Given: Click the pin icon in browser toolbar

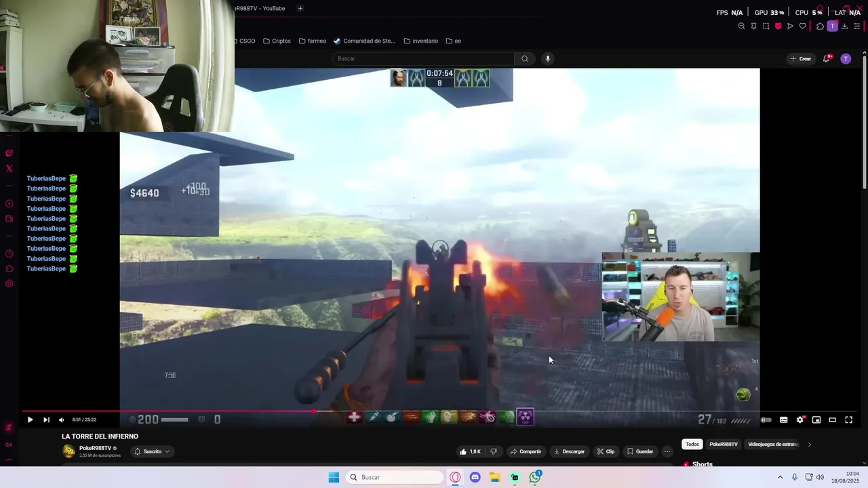Looking at the screenshot, I should tap(753, 26).
